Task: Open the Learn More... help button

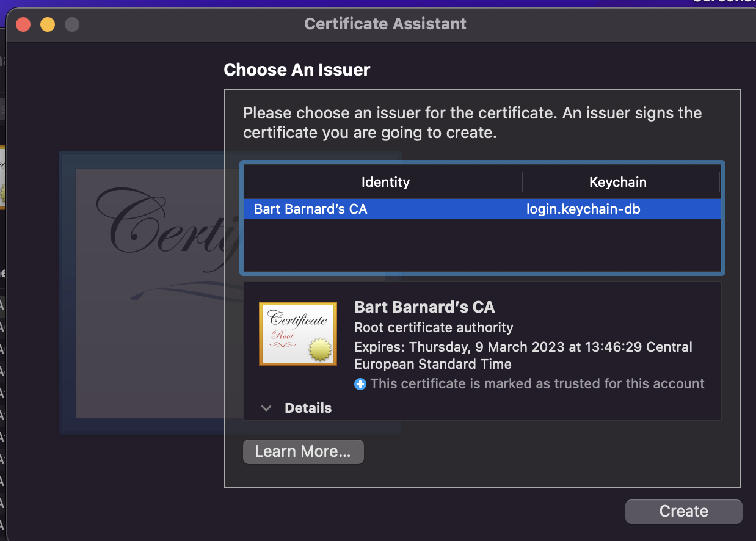Action: (303, 452)
